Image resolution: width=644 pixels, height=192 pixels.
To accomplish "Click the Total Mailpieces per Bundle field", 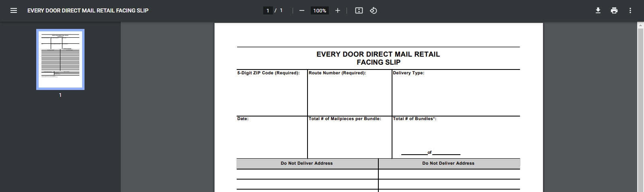I will coord(349,139).
